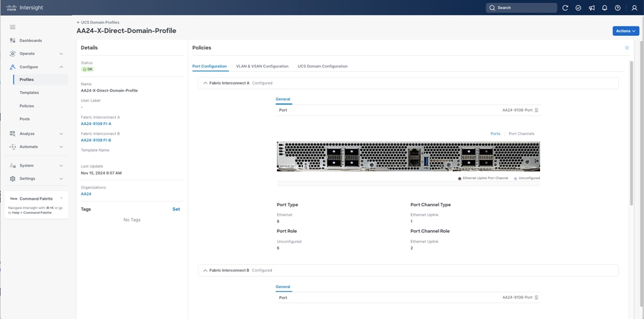Close the Command Palette hint card
Viewport: 644px width, 319px height.
(61, 198)
